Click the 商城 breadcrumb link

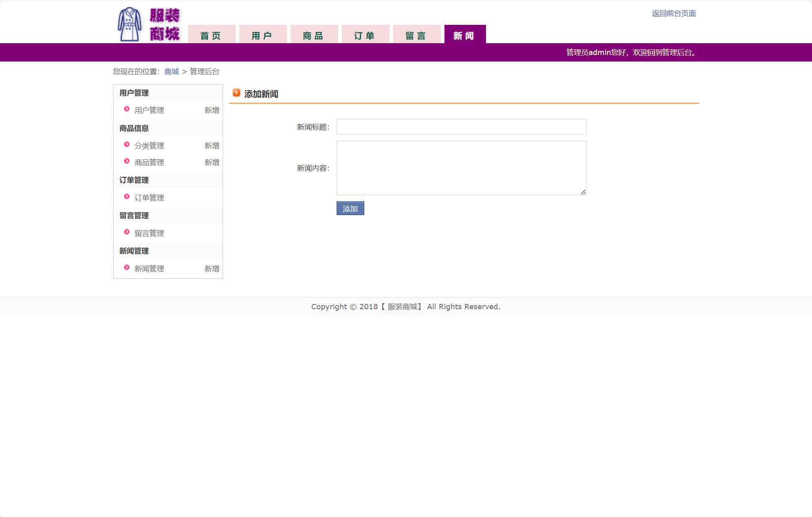coord(171,72)
